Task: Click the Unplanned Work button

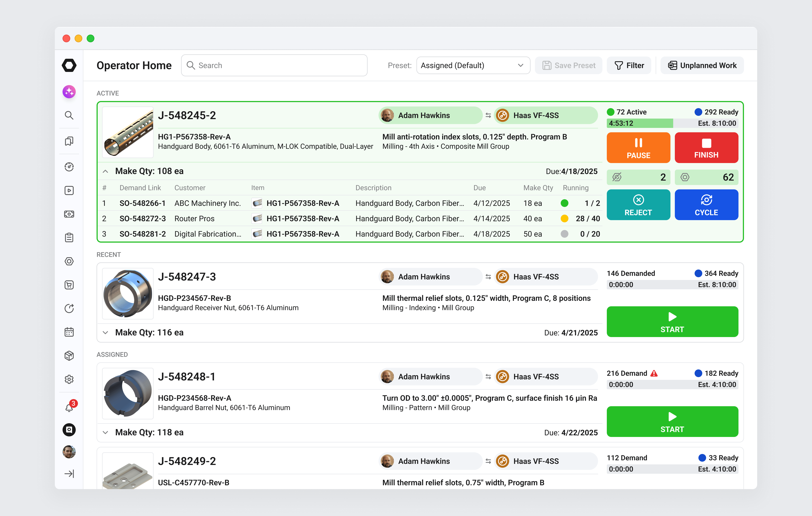Action: [x=702, y=66]
